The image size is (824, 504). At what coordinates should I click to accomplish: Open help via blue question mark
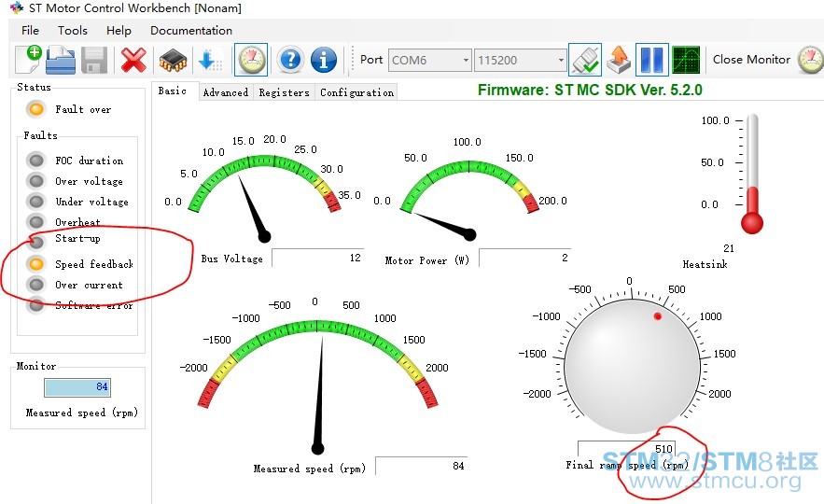coord(290,60)
